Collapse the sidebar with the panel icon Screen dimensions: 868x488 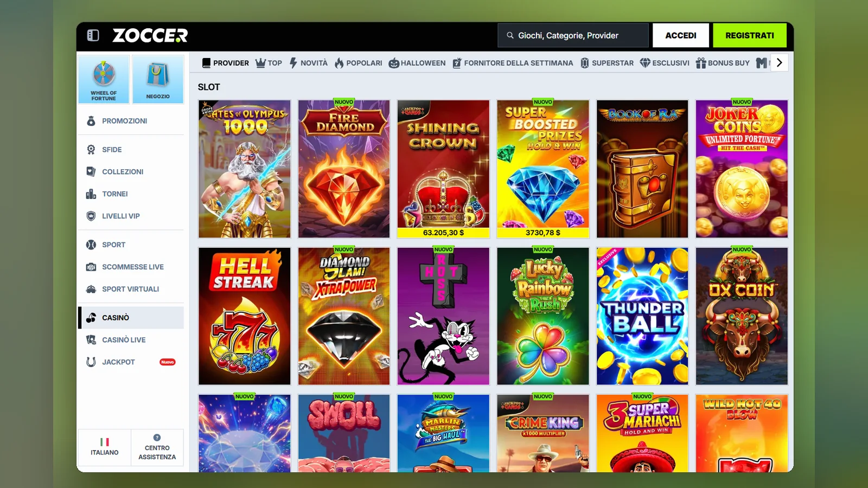93,35
